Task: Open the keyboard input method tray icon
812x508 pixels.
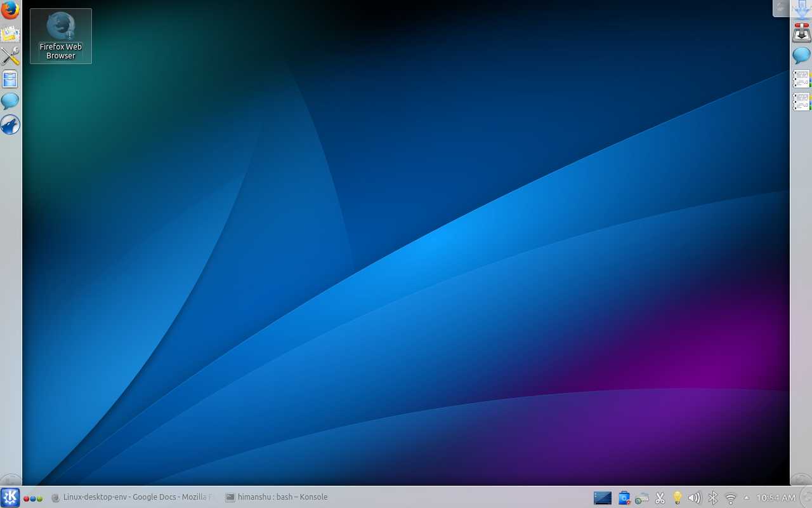Action: click(642, 498)
